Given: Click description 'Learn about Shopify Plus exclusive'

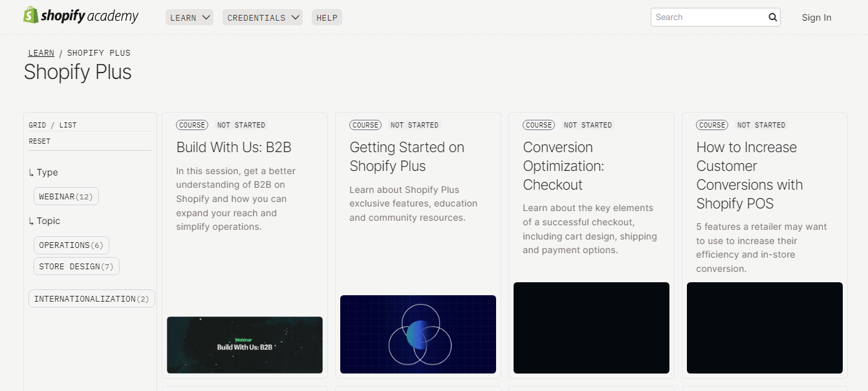Looking at the screenshot, I should click(413, 203).
